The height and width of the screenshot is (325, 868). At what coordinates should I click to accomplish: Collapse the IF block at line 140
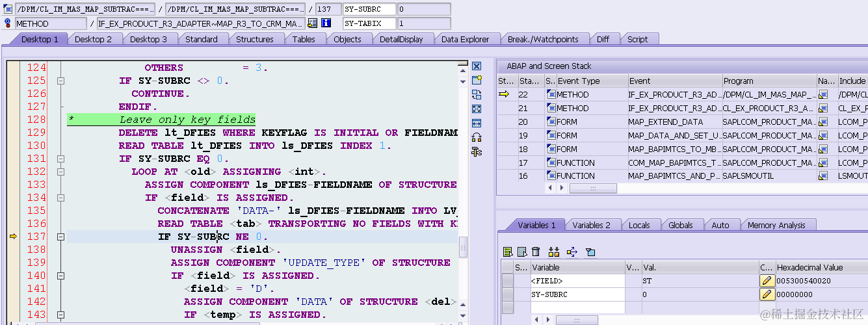click(x=61, y=276)
